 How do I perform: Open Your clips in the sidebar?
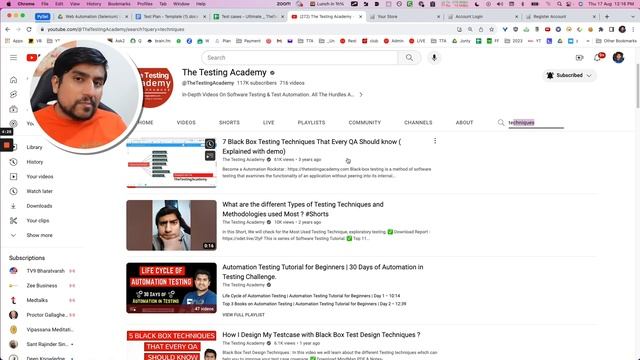pos(38,221)
